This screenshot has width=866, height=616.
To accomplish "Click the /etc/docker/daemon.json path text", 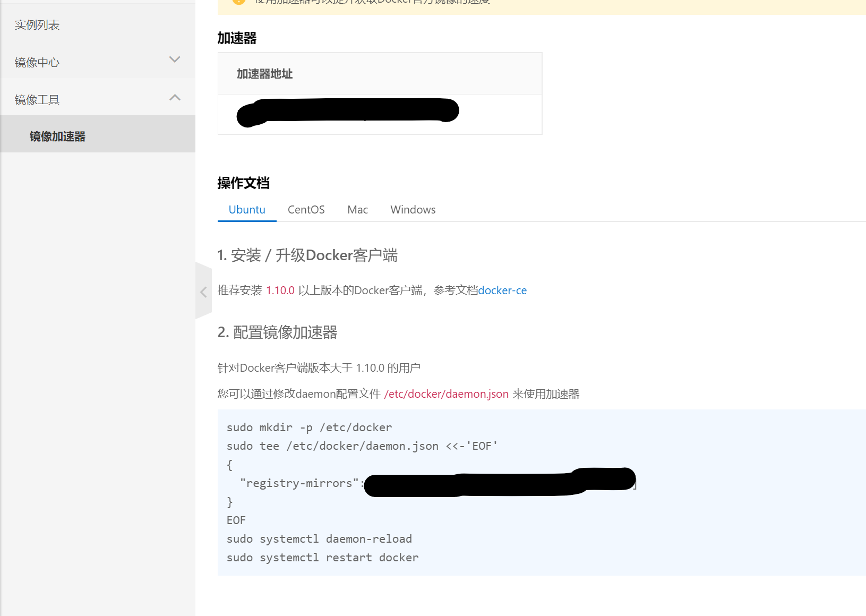I will (447, 394).
